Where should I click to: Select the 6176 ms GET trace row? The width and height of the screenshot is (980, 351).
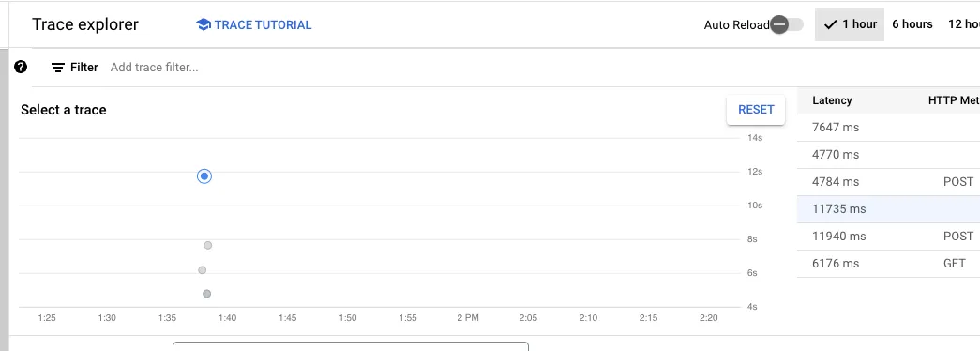click(888, 264)
